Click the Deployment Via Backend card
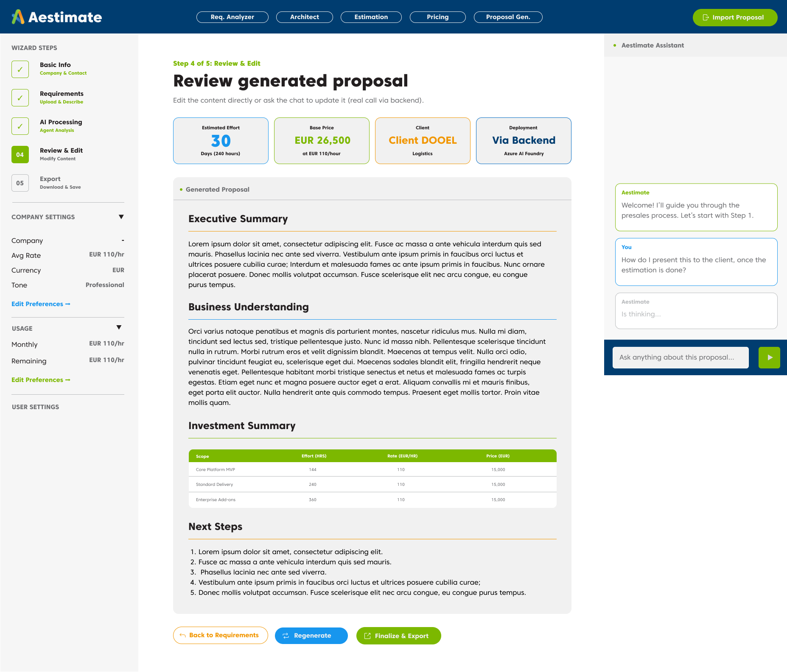Image resolution: width=787 pixels, height=672 pixels. [x=524, y=141]
